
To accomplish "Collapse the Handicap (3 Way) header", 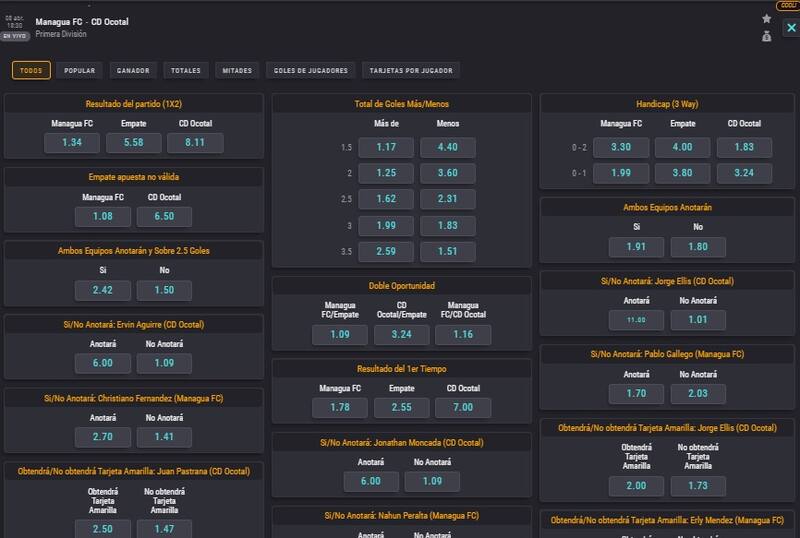I will coord(668,103).
